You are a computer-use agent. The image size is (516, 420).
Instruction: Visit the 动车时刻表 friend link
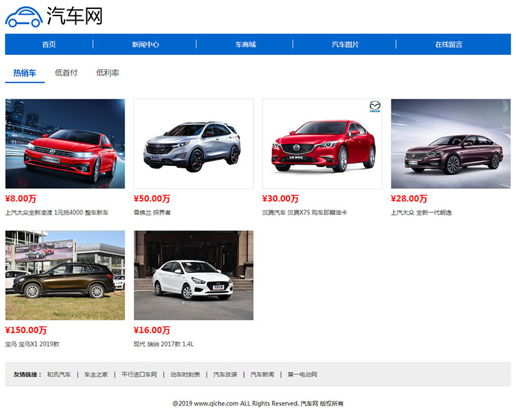[185, 374]
